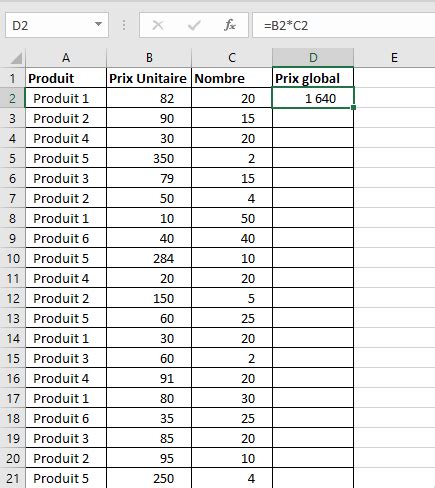The height and width of the screenshot is (488, 435).
Task: Select empty cell D3 below 1 640
Action: click(x=313, y=118)
